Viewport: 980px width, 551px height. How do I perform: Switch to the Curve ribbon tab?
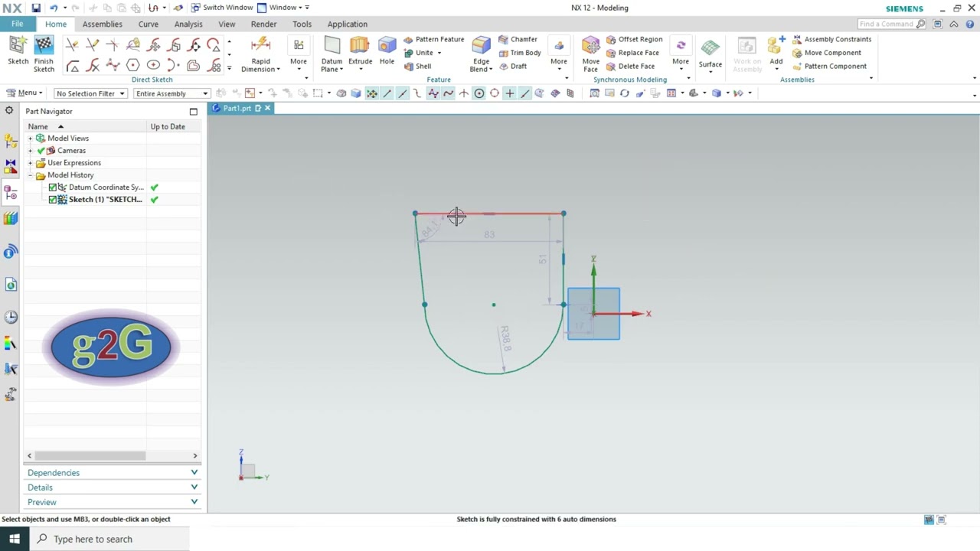pyautogui.click(x=148, y=24)
